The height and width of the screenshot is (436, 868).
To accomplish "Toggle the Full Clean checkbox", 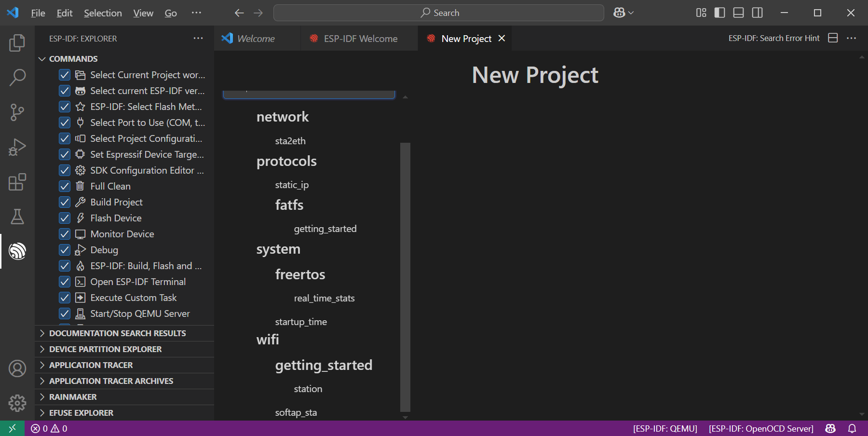I will [x=65, y=186].
